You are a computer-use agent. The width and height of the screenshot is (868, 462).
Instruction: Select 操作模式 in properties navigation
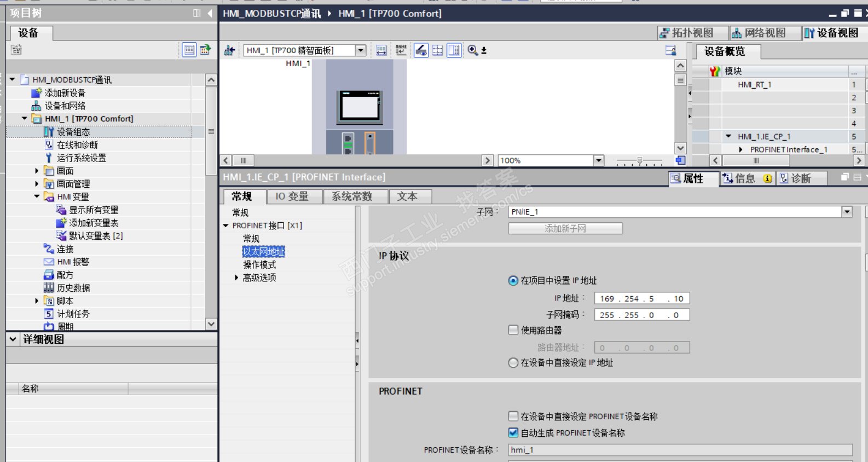[259, 265]
